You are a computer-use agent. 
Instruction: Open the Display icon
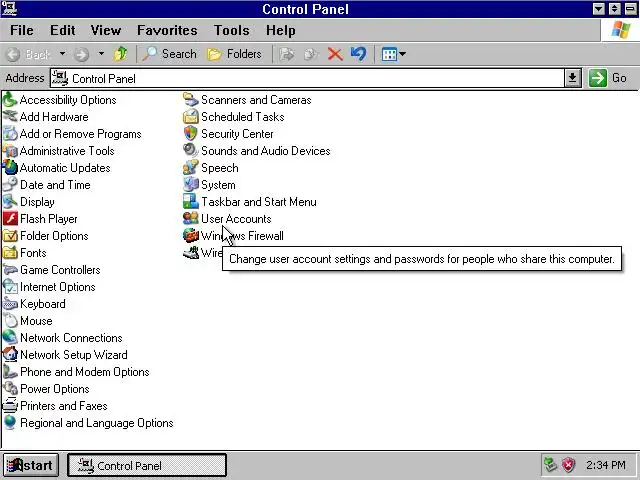click(10, 202)
